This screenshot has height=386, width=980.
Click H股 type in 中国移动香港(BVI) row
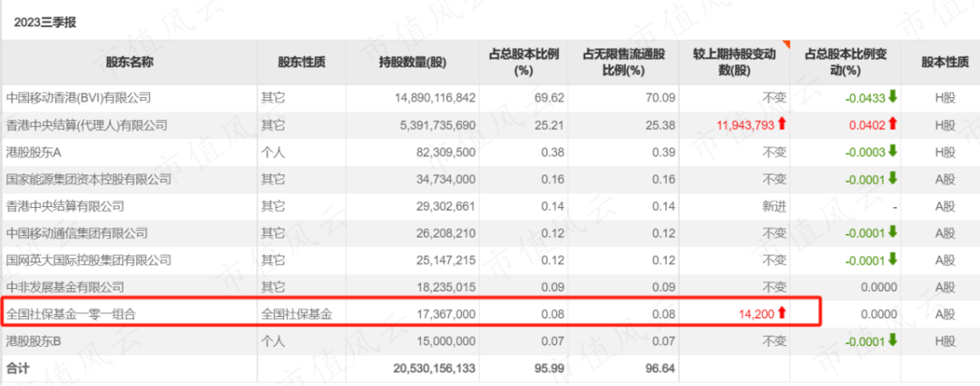click(x=945, y=98)
